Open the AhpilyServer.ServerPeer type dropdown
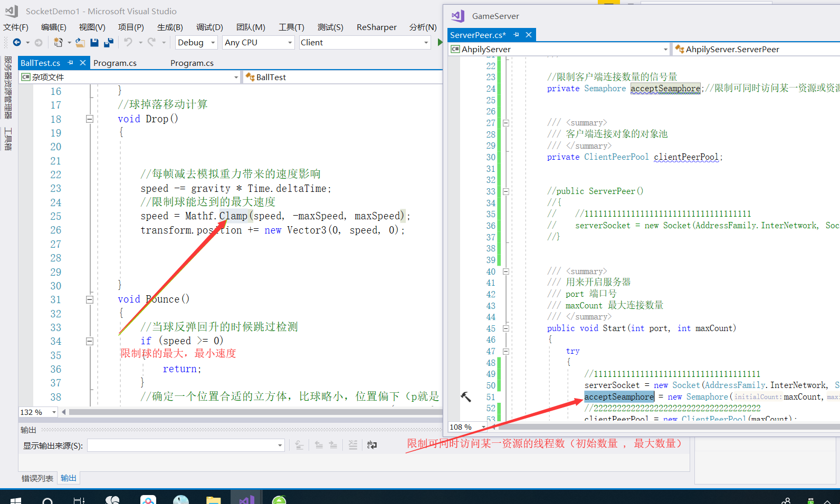The width and height of the screenshot is (840, 504). (757, 49)
